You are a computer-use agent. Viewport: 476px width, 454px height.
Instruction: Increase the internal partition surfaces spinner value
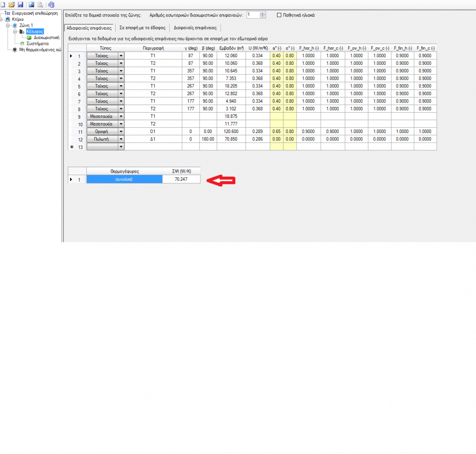click(x=263, y=13)
